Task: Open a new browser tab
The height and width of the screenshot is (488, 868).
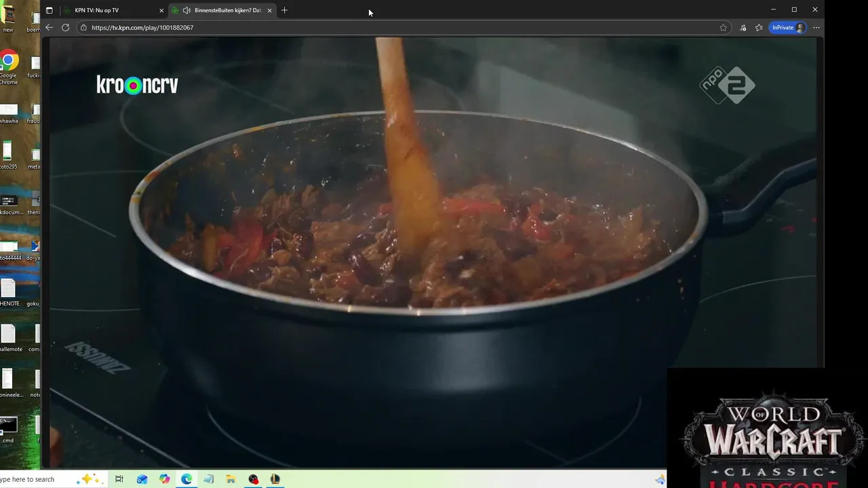Action: 284,10
